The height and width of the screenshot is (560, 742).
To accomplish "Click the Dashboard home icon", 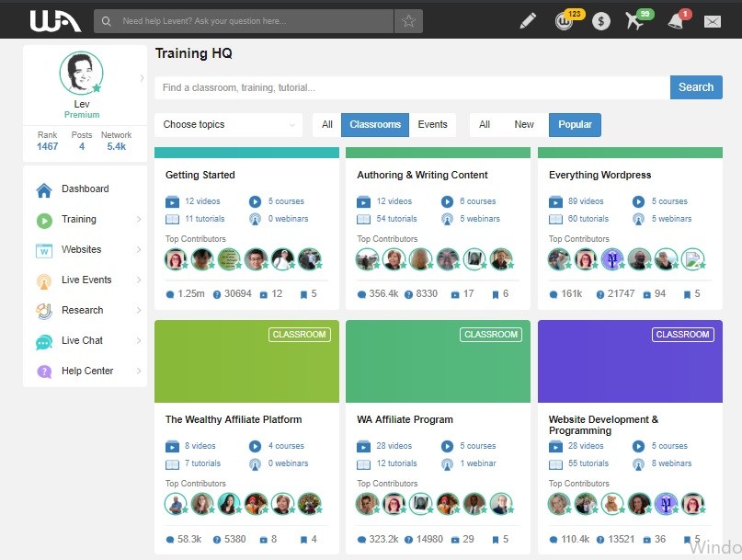I will pyautogui.click(x=44, y=189).
